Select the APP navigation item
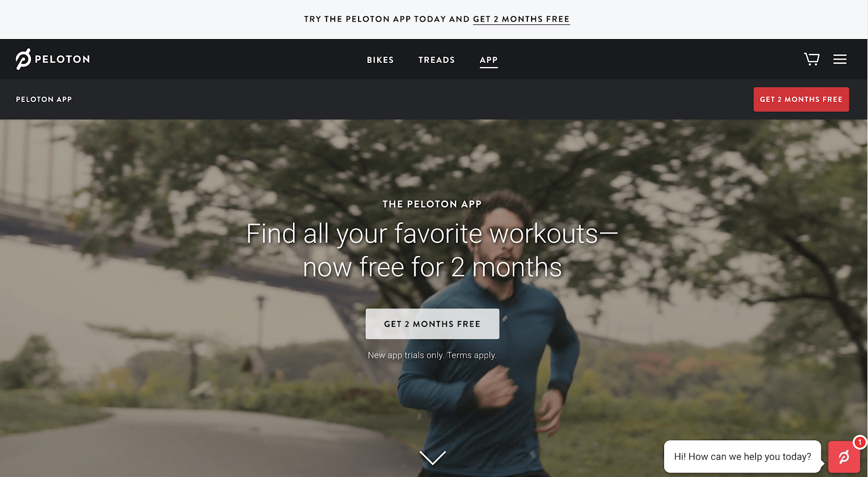 [x=488, y=60]
